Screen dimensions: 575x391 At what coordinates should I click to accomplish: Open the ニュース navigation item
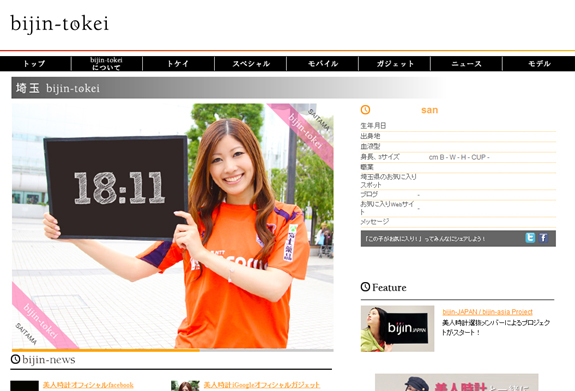[466, 63]
